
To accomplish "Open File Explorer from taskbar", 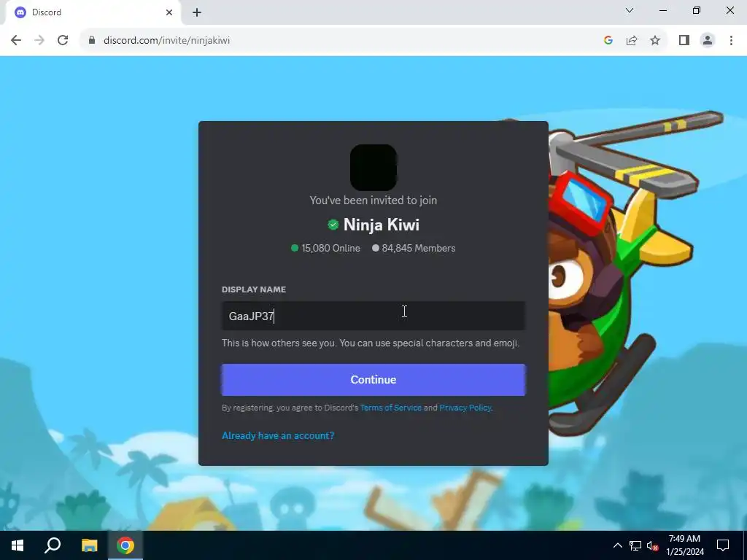I will click(89, 545).
